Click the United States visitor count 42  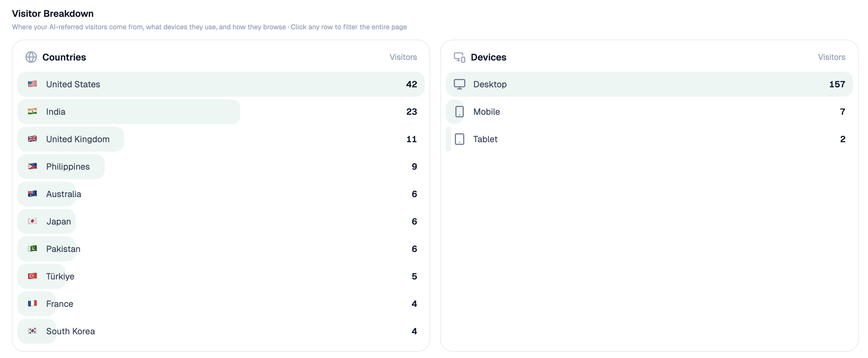(x=412, y=84)
